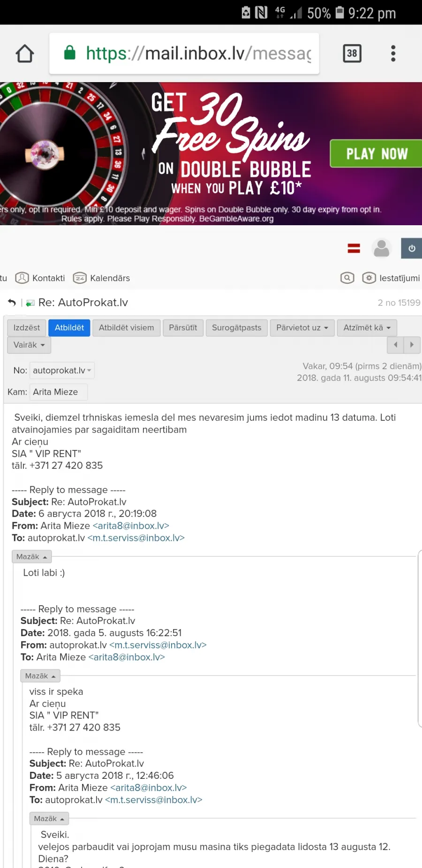Click the viss ir speka text

click(x=56, y=692)
